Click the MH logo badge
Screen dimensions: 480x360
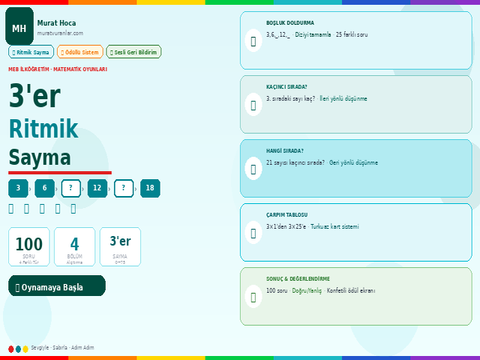click(x=19, y=26)
